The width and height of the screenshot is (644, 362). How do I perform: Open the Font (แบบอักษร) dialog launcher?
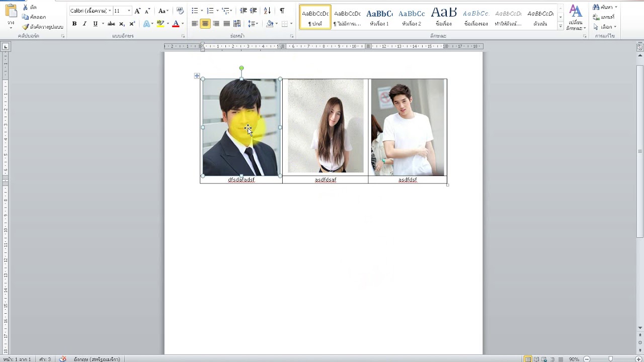(x=183, y=36)
